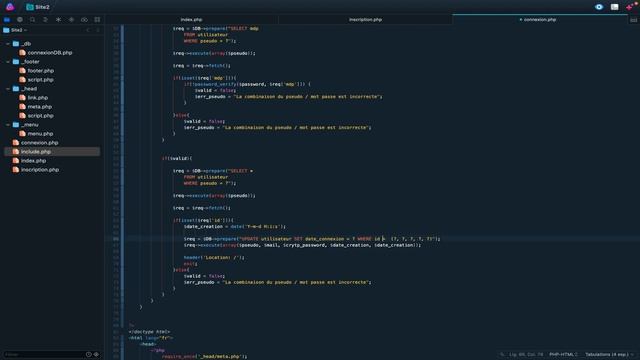This screenshot has width=640, height=360.
Task: Open link.php in the file tree
Action: point(38,98)
